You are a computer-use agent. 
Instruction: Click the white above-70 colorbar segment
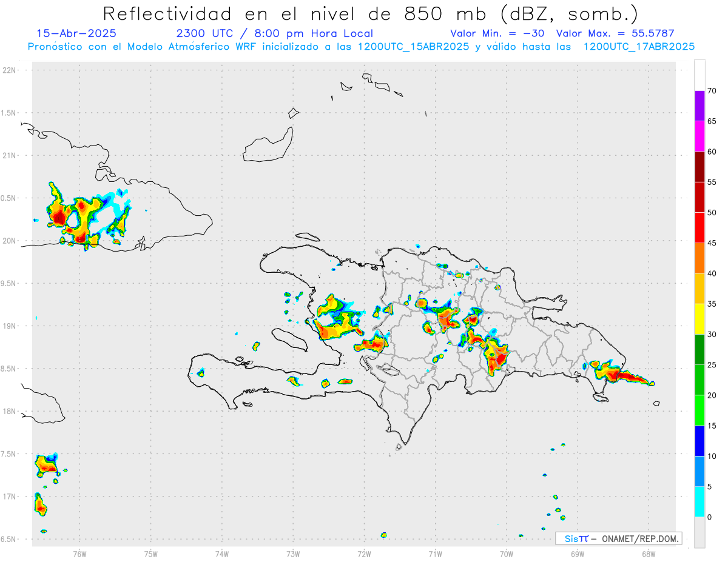tap(699, 75)
